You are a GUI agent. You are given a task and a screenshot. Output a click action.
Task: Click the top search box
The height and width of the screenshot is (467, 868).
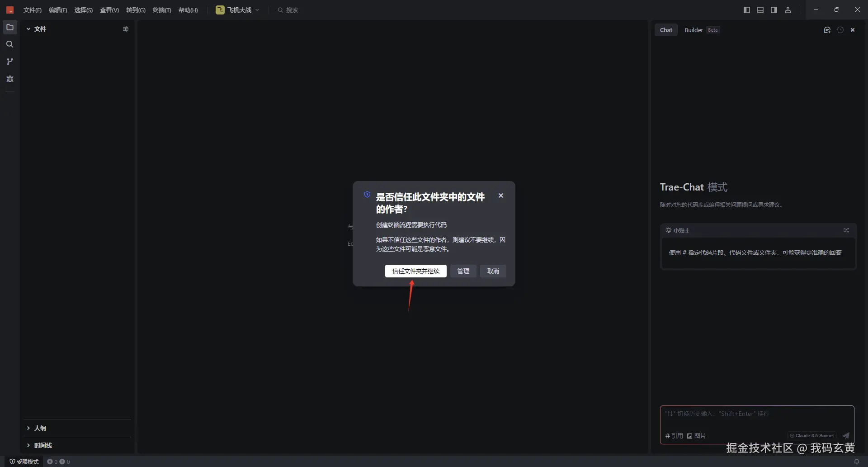(288, 10)
